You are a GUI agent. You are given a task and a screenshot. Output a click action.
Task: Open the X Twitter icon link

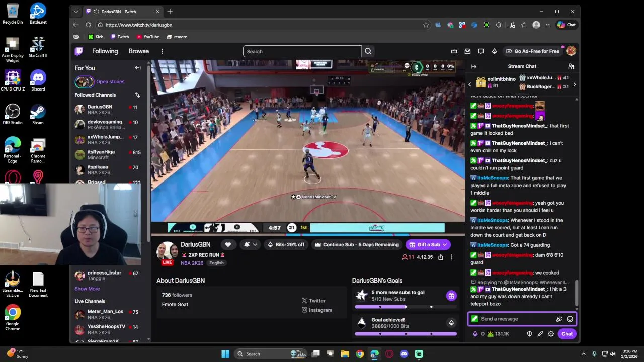coord(304,301)
